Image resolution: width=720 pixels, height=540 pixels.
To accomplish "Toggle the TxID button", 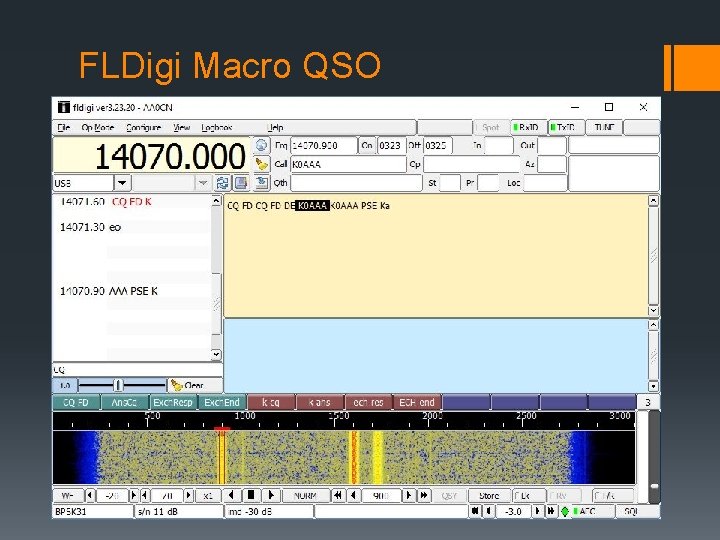I will 566,127.
